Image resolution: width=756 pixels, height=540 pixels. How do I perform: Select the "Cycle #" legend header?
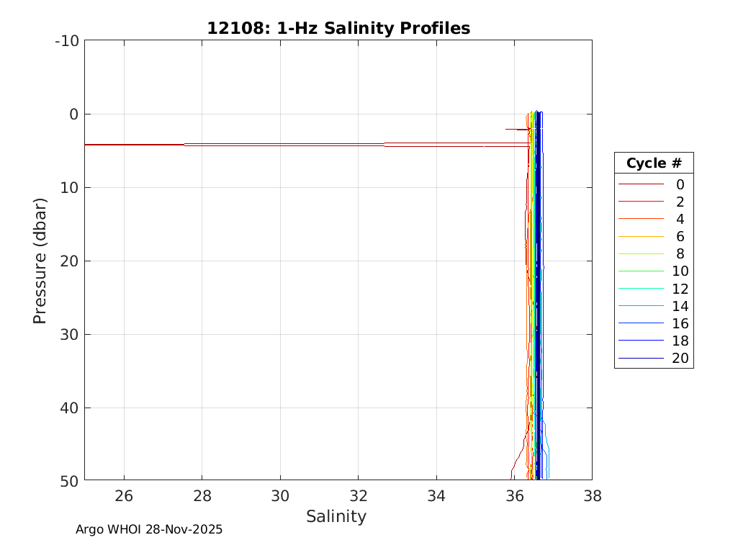[x=654, y=163]
